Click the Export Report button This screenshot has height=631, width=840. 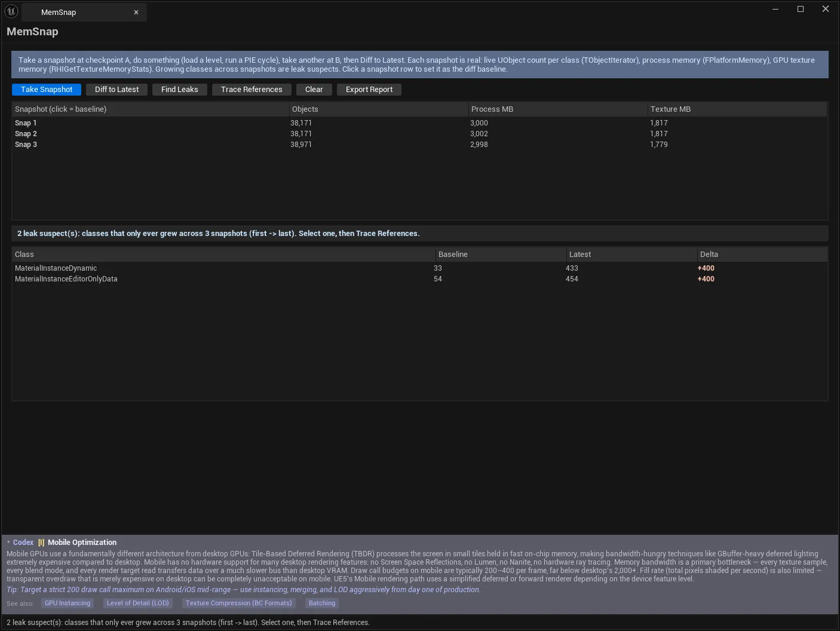369,90
